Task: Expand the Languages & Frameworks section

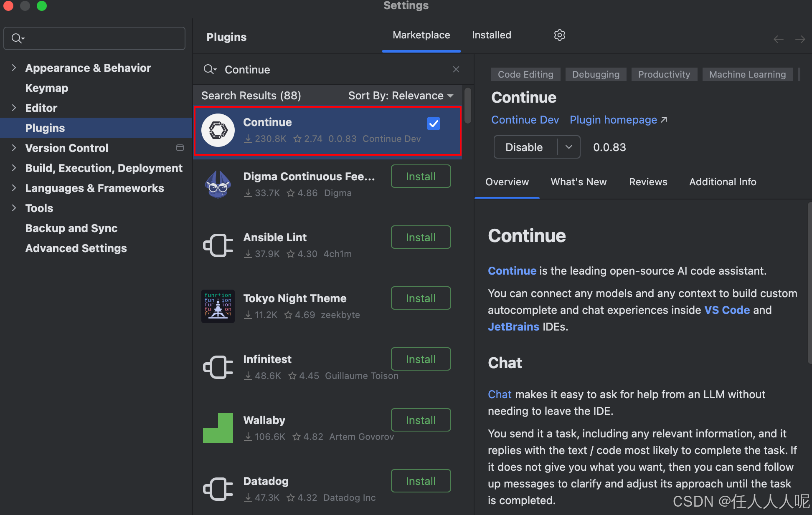Action: click(x=14, y=188)
